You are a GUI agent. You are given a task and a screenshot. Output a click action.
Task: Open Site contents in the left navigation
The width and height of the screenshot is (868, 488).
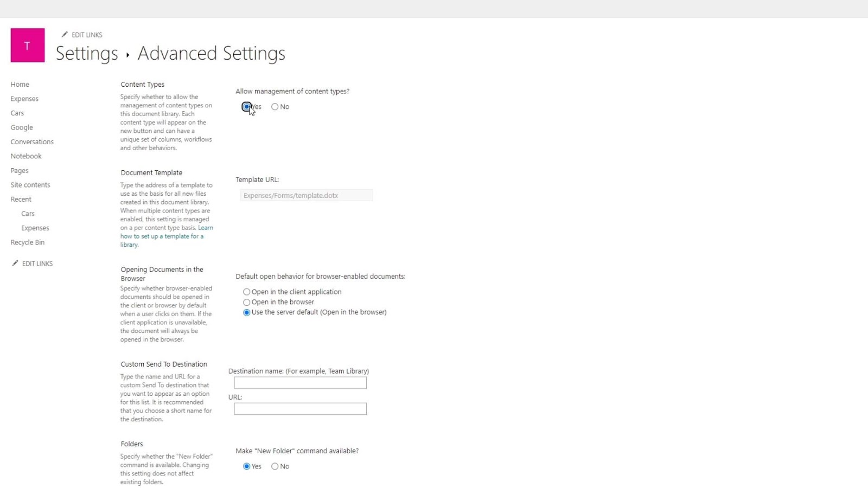30,185
